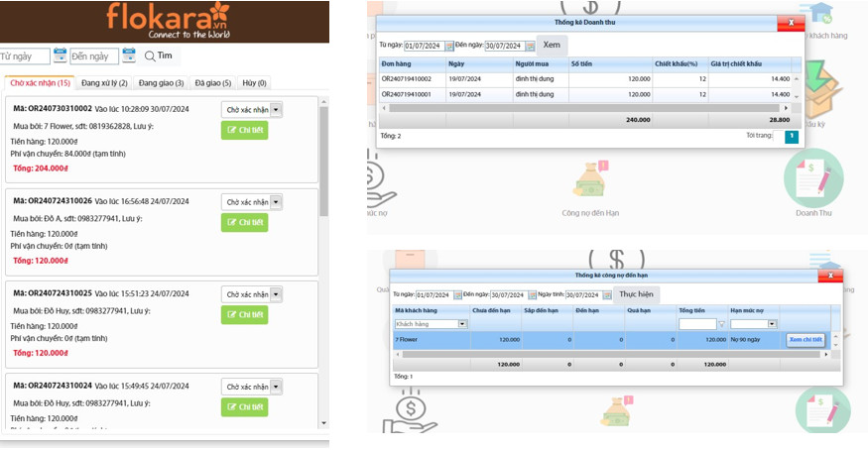Screen dimensions: 868x450
Task: Open 'Đến ngày' calendar in Thống kê Doanh thu
Action: tap(531, 46)
